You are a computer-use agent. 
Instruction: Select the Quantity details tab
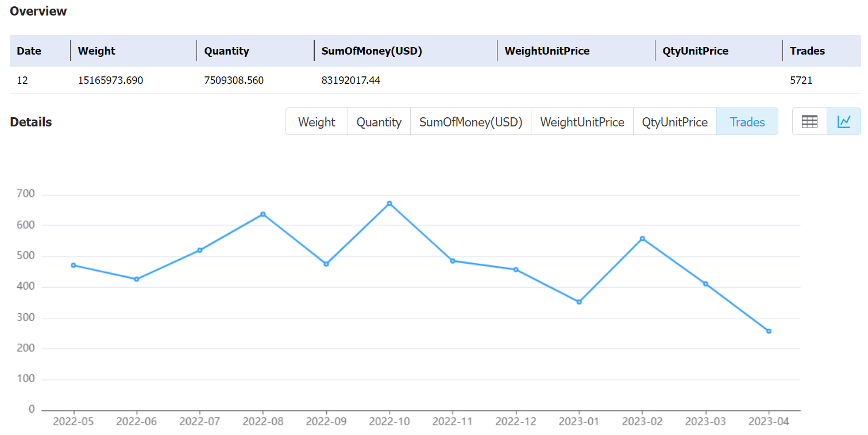pos(379,122)
